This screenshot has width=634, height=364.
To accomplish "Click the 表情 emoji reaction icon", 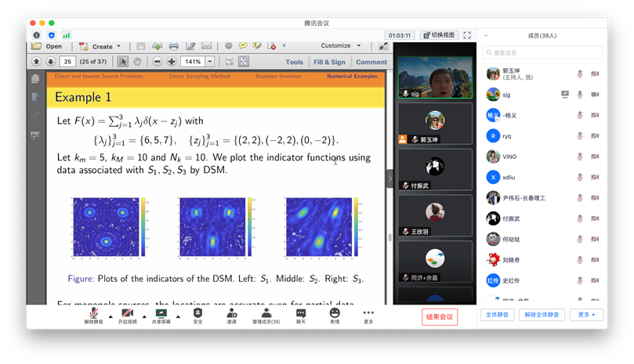I will 335,315.
